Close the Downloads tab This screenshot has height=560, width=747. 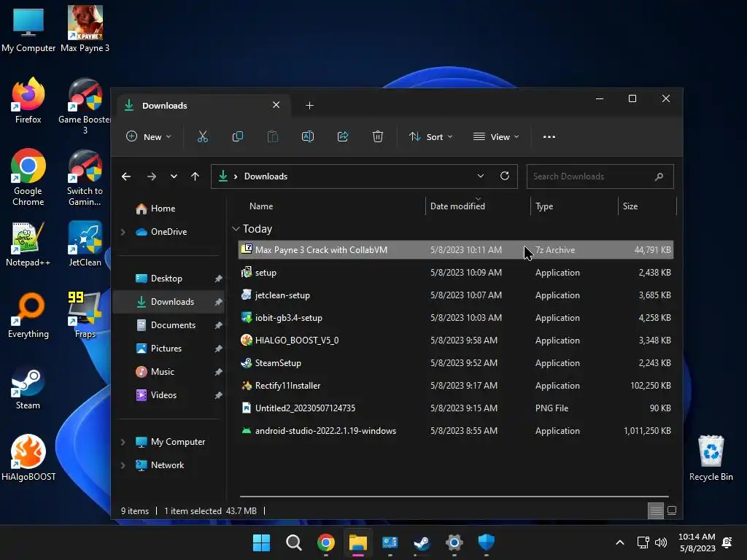coord(276,105)
